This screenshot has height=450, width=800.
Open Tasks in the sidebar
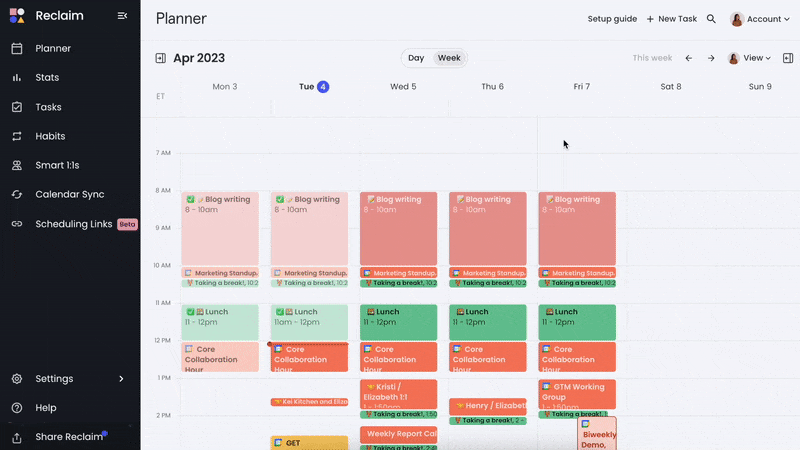point(48,107)
